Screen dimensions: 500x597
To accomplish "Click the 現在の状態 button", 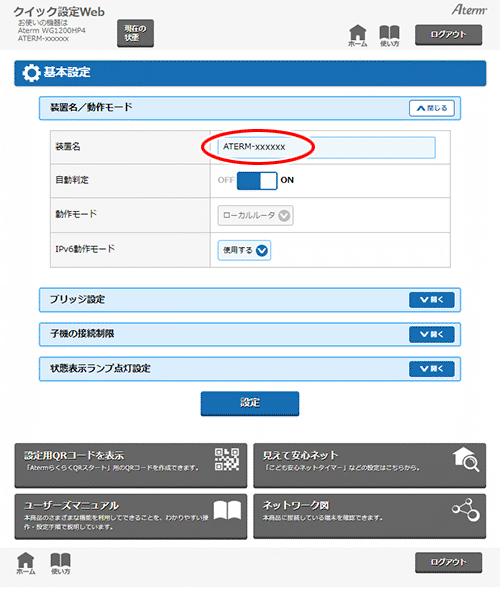I will pos(135,33).
